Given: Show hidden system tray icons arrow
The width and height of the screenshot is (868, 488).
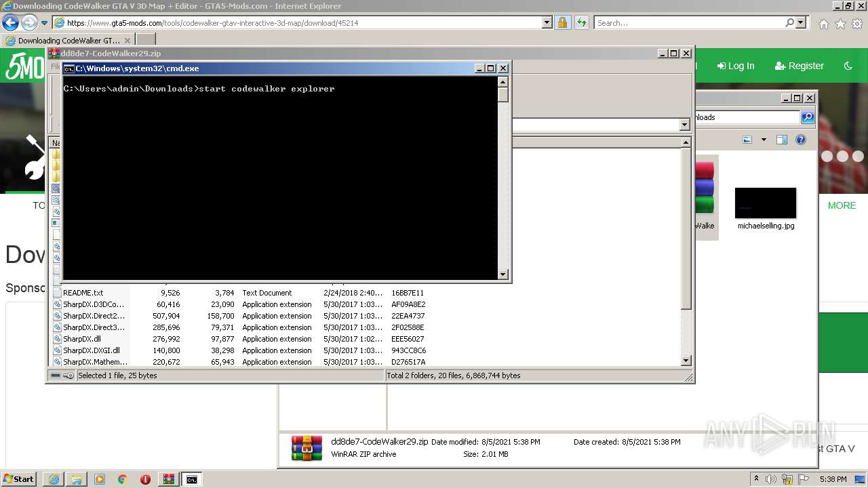Looking at the screenshot, I should point(757,479).
